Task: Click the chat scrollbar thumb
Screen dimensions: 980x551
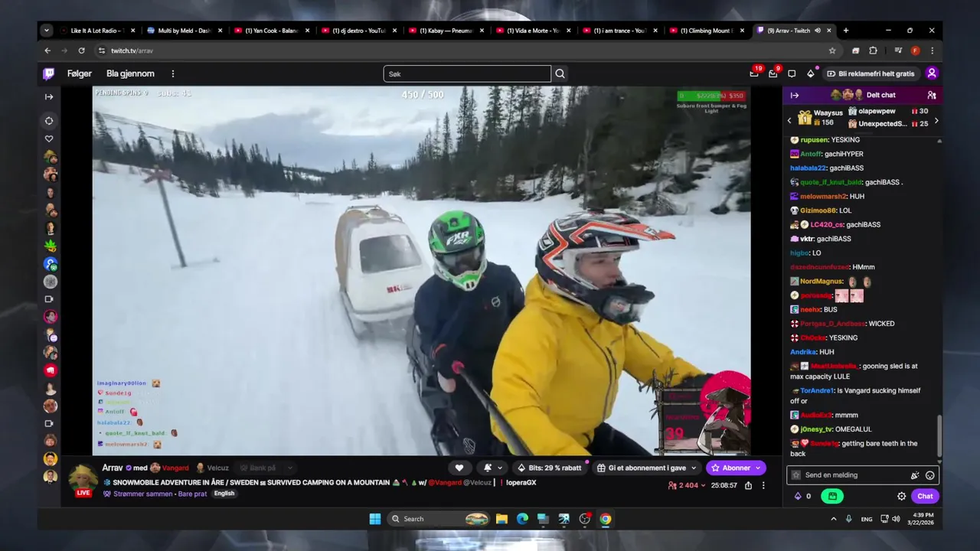Action: (939, 435)
